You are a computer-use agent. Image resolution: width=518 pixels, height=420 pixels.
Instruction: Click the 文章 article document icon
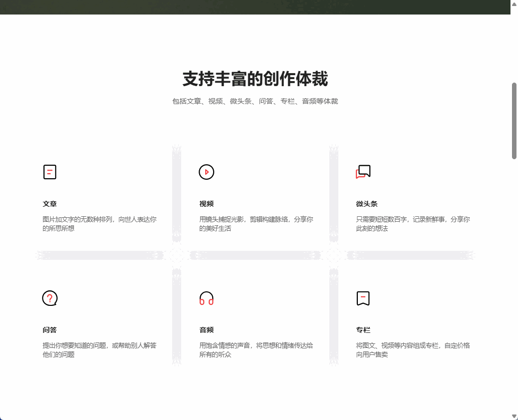click(50, 172)
